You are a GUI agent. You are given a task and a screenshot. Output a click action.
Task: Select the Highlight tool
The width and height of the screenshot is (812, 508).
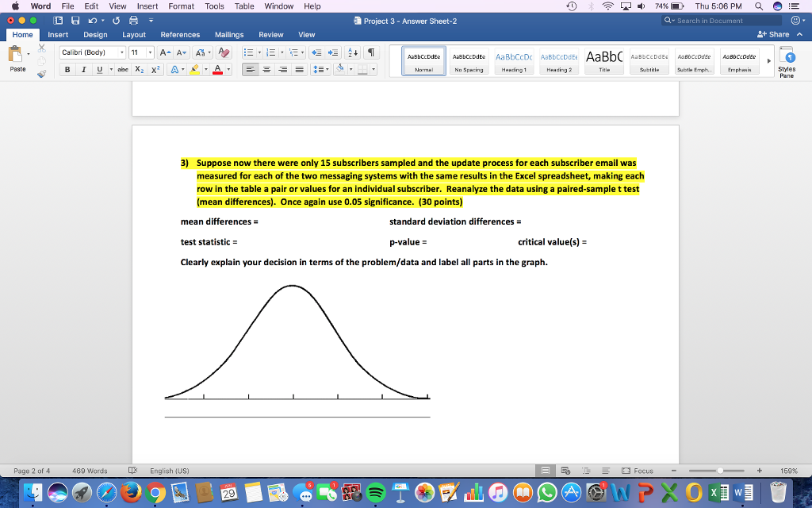[x=195, y=70]
